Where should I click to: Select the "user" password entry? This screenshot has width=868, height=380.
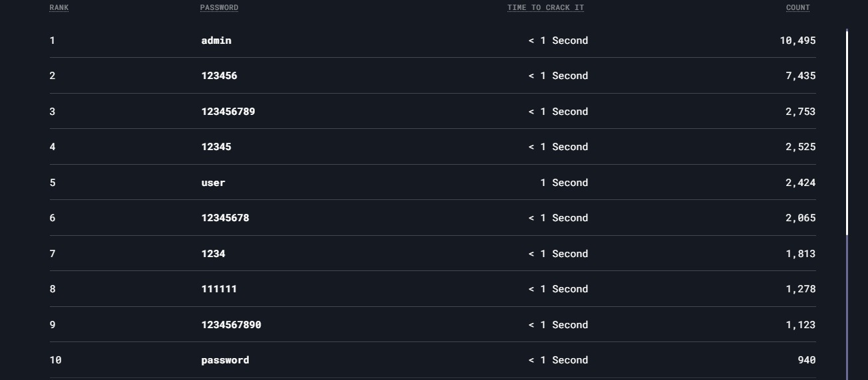(x=213, y=183)
